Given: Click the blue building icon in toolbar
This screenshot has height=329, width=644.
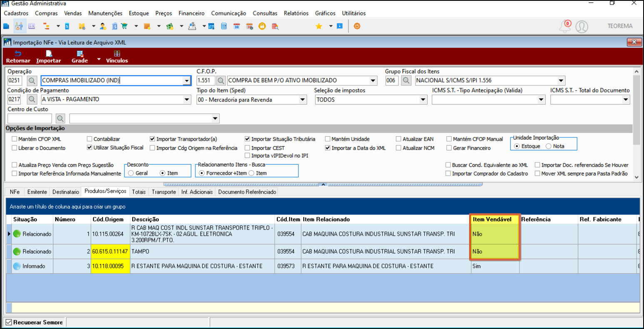Looking at the screenshot, I should click(6, 26).
